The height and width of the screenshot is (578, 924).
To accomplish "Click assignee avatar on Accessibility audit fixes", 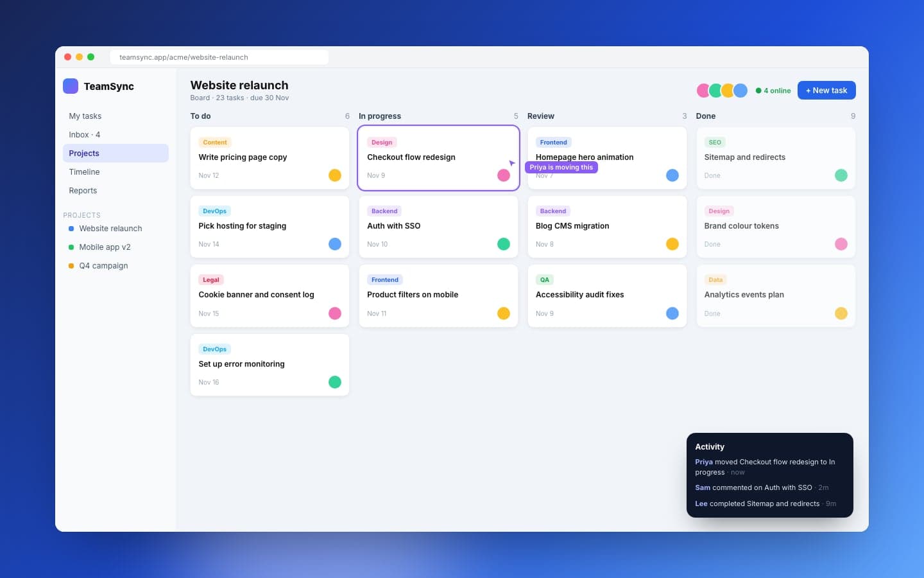I will click(x=672, y=313).
